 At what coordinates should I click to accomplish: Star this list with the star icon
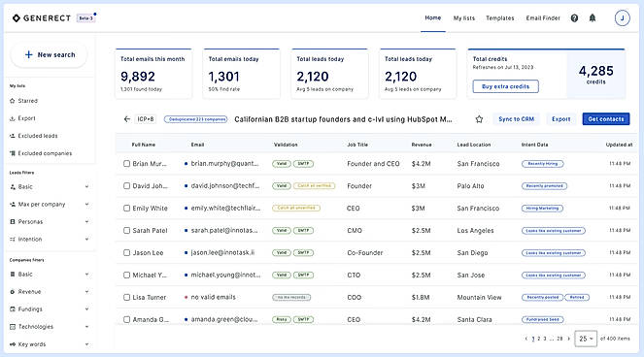[x=479, y=119]
